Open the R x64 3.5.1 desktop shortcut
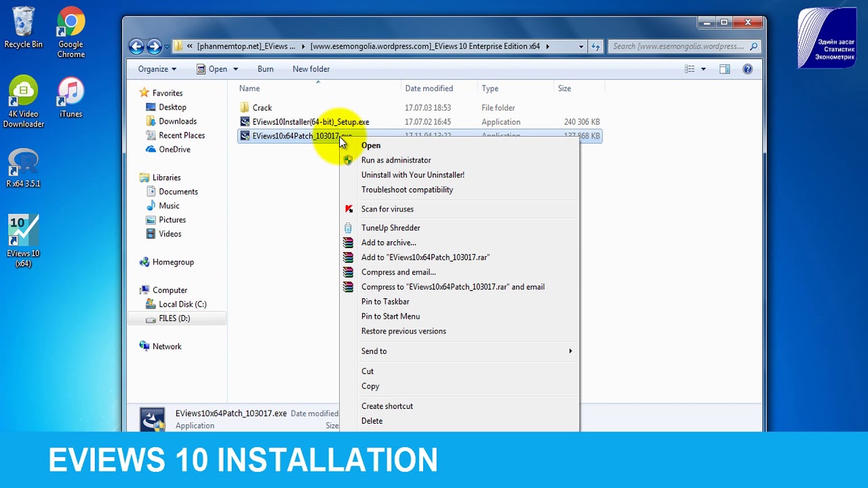Image resolution: width=868 pixels, height=488 pixels. [x=23, y=168]
